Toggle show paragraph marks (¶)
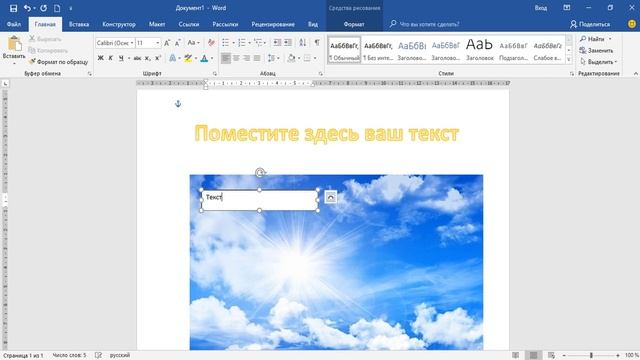640x360 pixels. point(317,43)
